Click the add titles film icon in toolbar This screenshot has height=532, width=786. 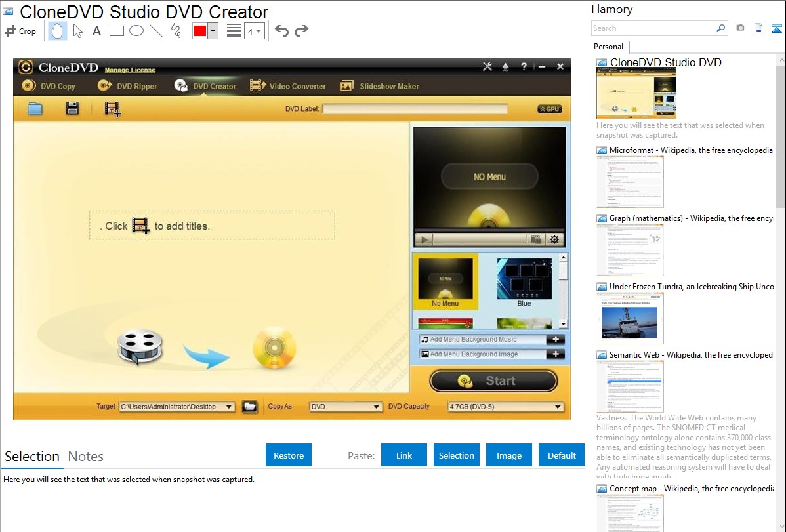click(112, 109)
